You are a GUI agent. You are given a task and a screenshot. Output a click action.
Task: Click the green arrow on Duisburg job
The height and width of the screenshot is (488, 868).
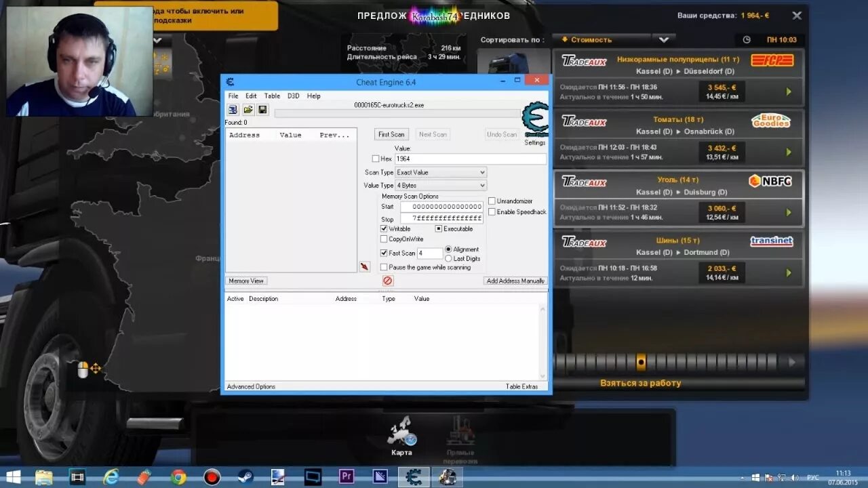click(x=789, y=212)
